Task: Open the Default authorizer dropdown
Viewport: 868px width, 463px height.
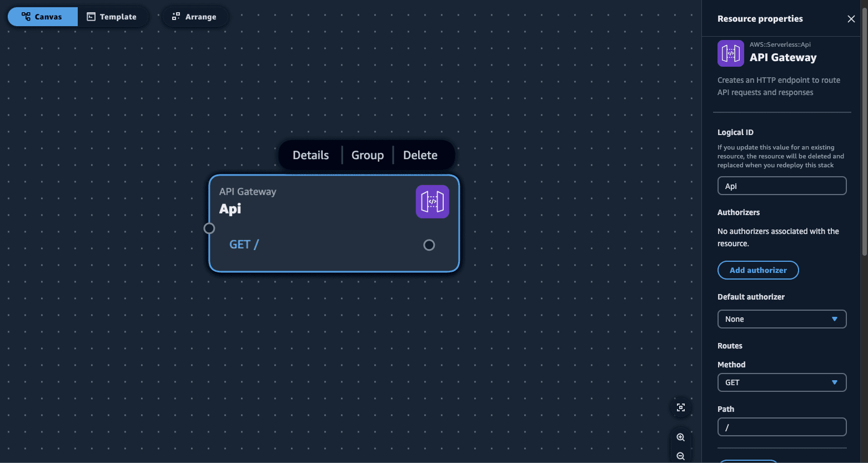Action: (x=782, y=319)
